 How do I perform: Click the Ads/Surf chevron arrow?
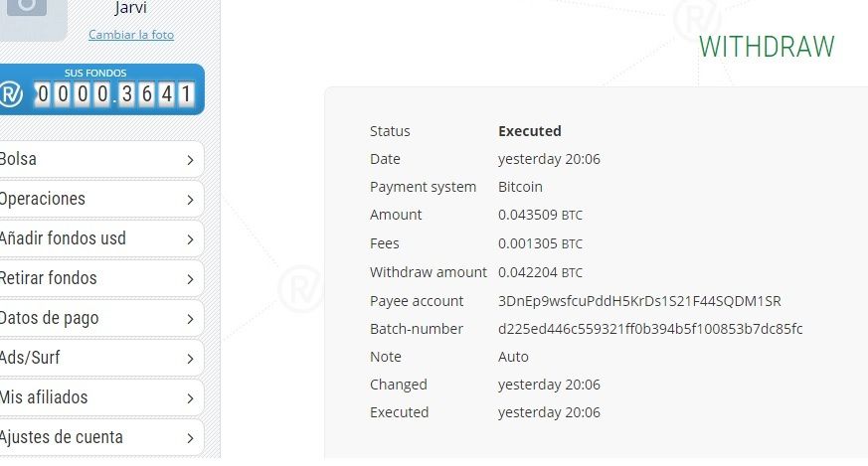pos(190,359)
